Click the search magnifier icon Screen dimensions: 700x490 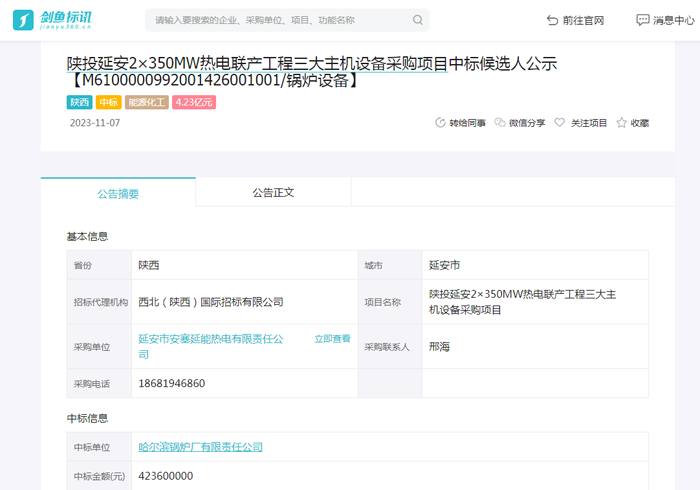click(x=418, y=20)
